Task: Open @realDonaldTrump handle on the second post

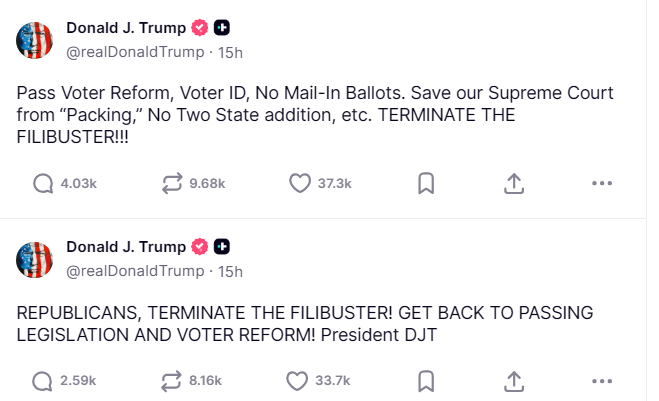Action: pos(134,271)
